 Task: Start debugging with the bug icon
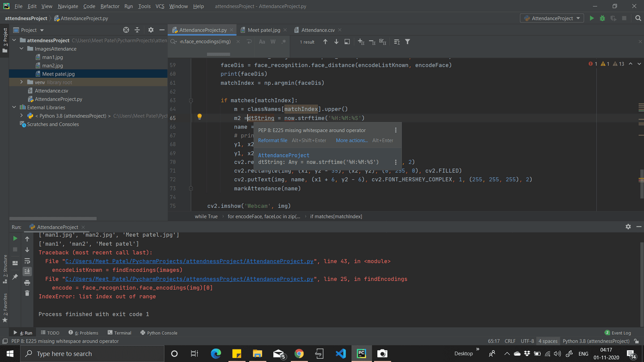coord(602,18)
